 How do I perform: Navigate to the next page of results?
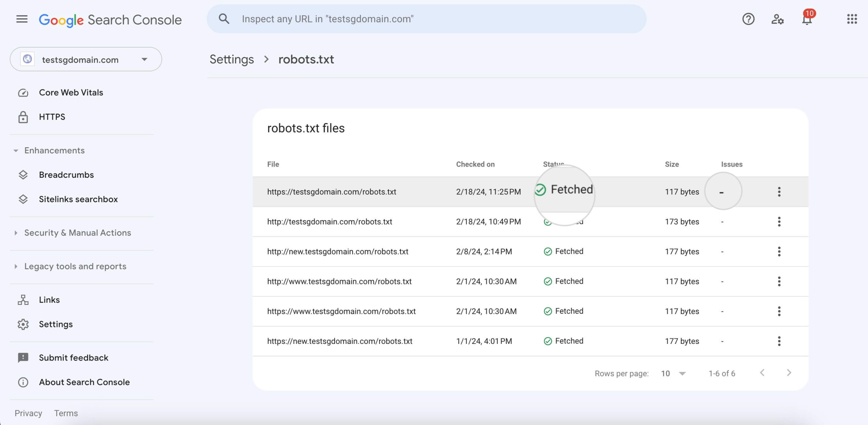click(x=788, y=373)
